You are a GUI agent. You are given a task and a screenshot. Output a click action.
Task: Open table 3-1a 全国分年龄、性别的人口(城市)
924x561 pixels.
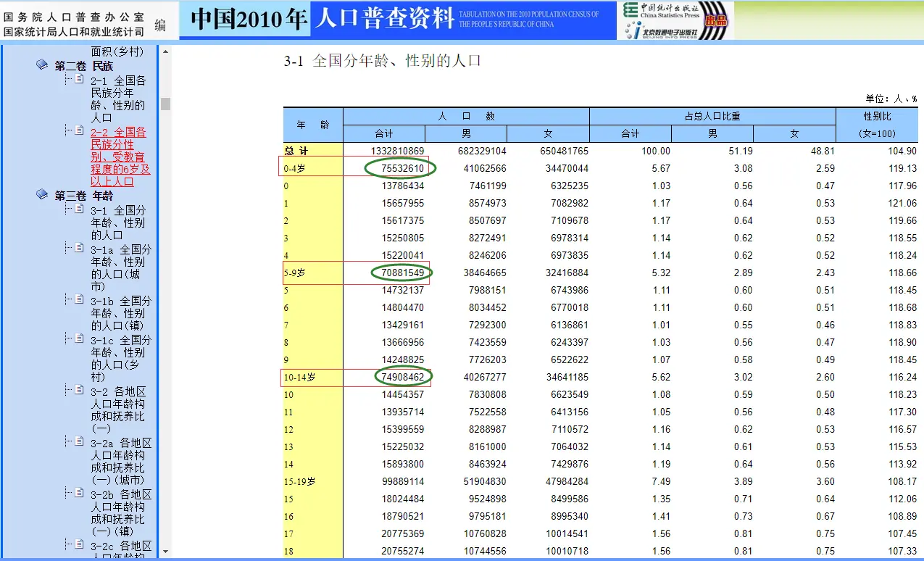[x=121, y=267]
